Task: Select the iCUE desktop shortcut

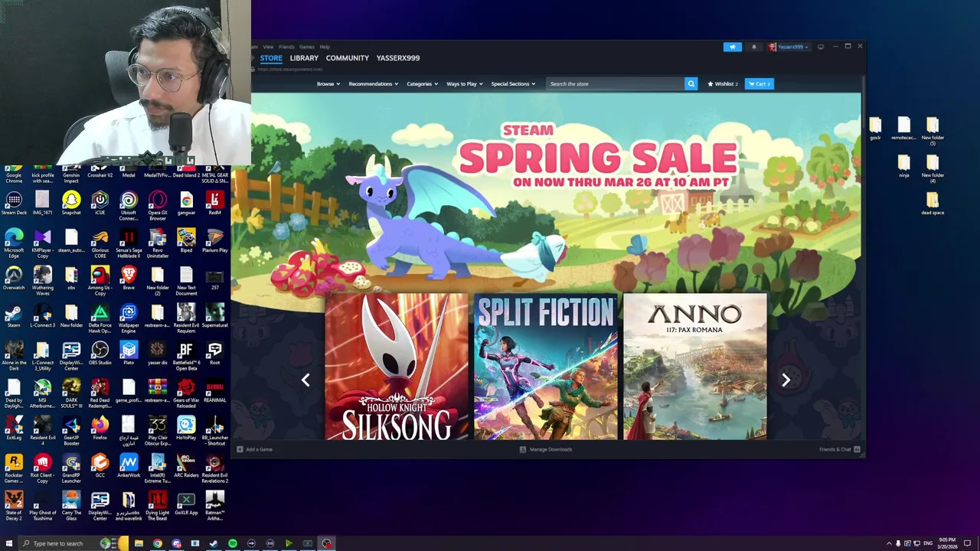Action: coord(100,204)
